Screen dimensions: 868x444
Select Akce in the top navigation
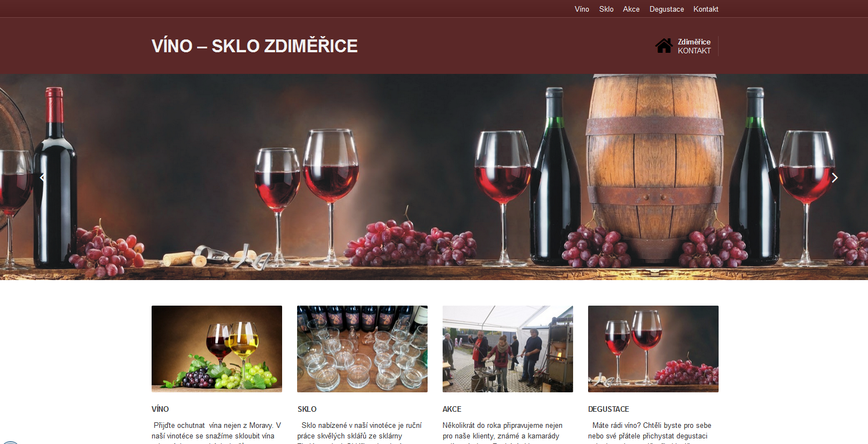pyautogui.click(x=631, y=9)
